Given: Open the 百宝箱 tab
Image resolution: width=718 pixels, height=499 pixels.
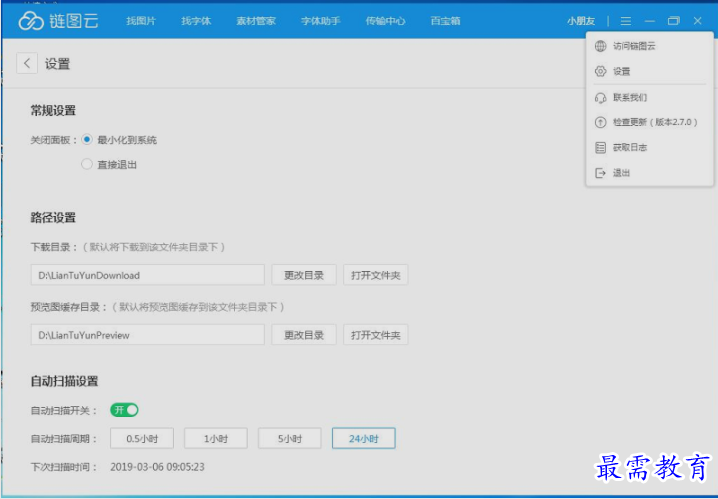Looking at the screenshot, I should click(446, 21).
